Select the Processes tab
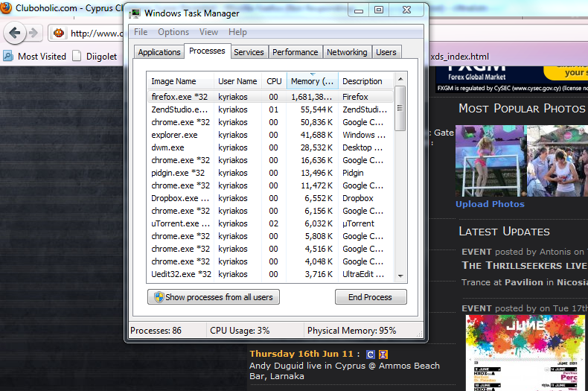The width and height of the screenshot is (588, 391). point(207,51)
